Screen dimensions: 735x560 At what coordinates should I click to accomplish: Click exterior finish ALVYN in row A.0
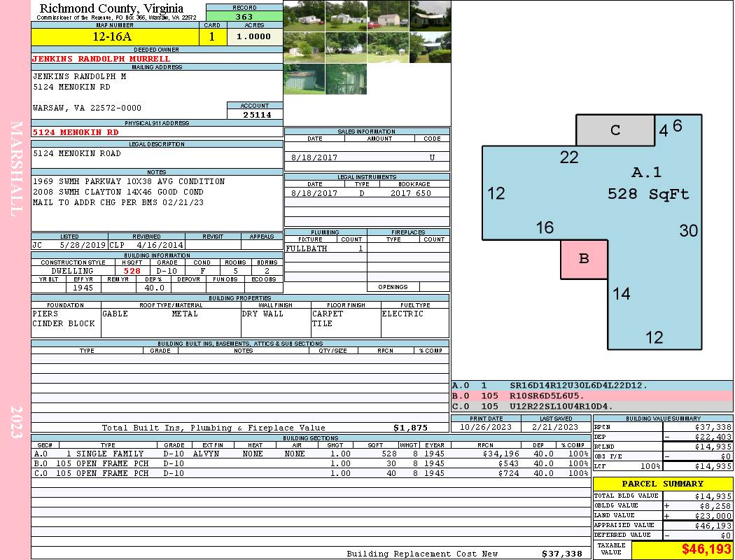click(x=208, y=454)
